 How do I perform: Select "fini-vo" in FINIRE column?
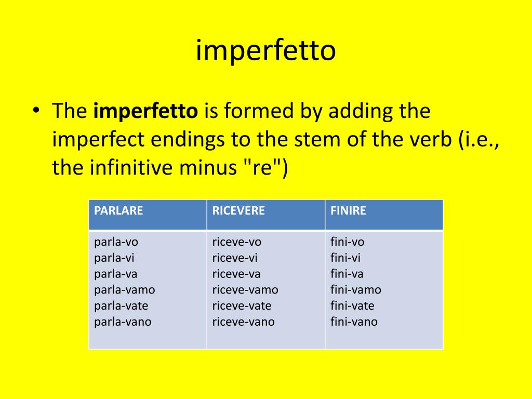point(348,242)
